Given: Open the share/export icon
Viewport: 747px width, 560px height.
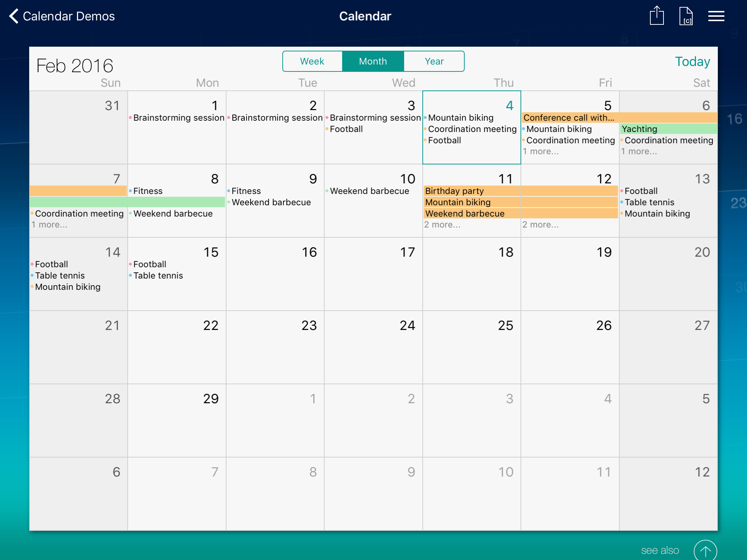Looking at the screenshot, I should (x=657, y=16).
